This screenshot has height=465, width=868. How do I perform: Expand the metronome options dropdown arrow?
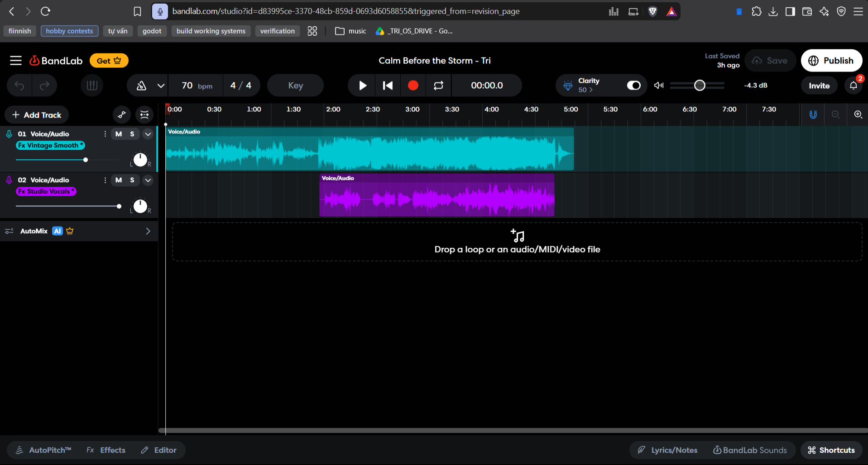pyautogui.click(x=161, y=85)
